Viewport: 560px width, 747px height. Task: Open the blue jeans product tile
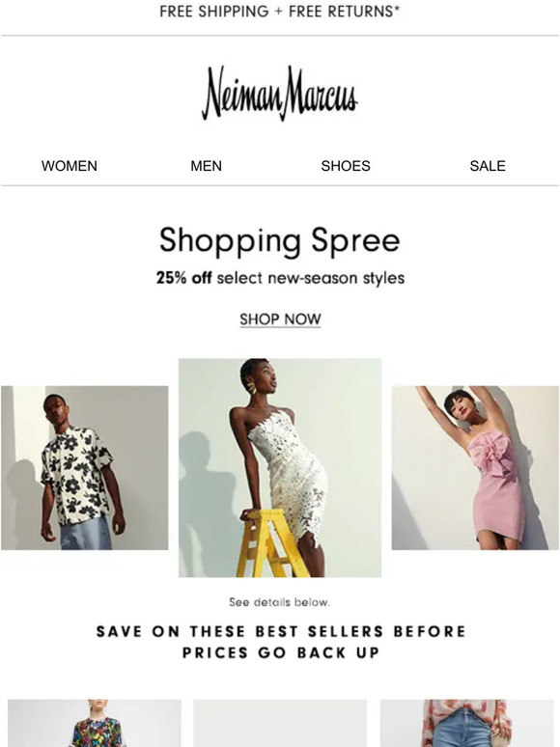coord(466,723)
